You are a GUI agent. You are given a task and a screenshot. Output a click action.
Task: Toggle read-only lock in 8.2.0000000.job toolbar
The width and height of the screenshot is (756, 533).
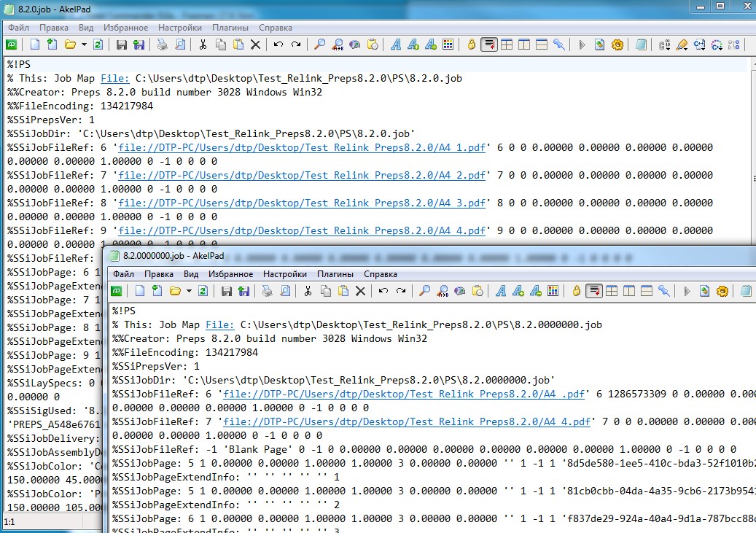576,291
